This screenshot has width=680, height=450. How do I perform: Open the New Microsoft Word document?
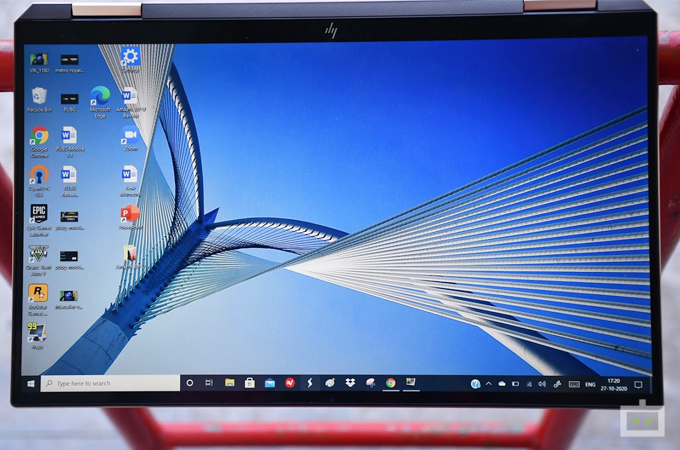[x=130, y=181]
